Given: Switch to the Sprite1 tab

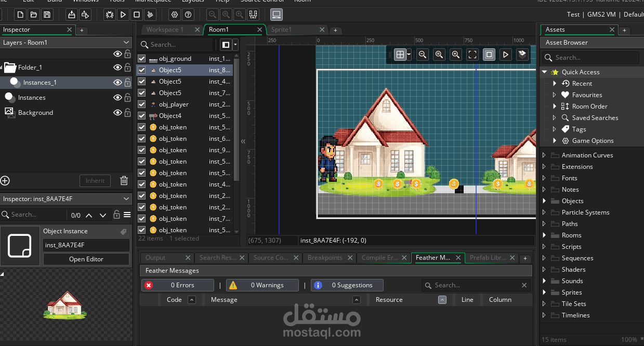Looking at the screenshot, I should (281, 30).
